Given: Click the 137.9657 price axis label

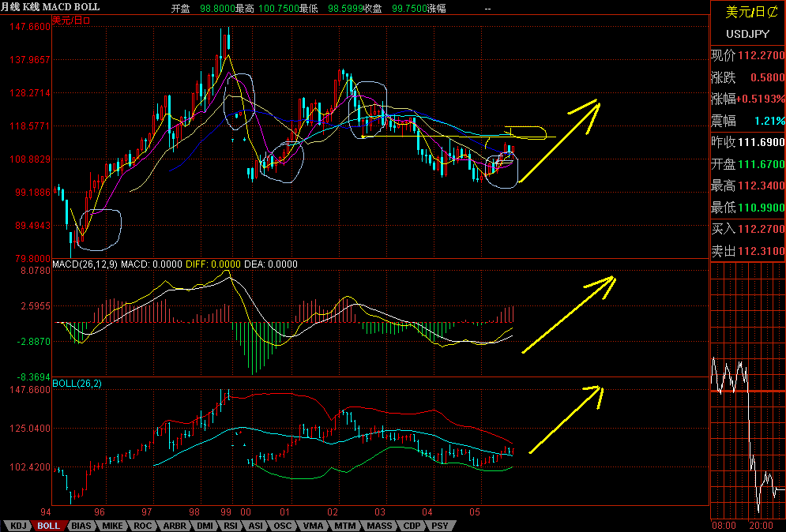Looking at the screenshot, I should [30, 60].
